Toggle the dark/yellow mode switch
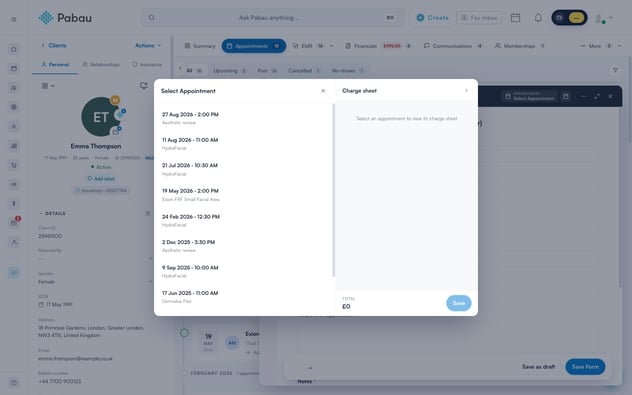Viewport: 632px width, 395px height. [569, 18]
